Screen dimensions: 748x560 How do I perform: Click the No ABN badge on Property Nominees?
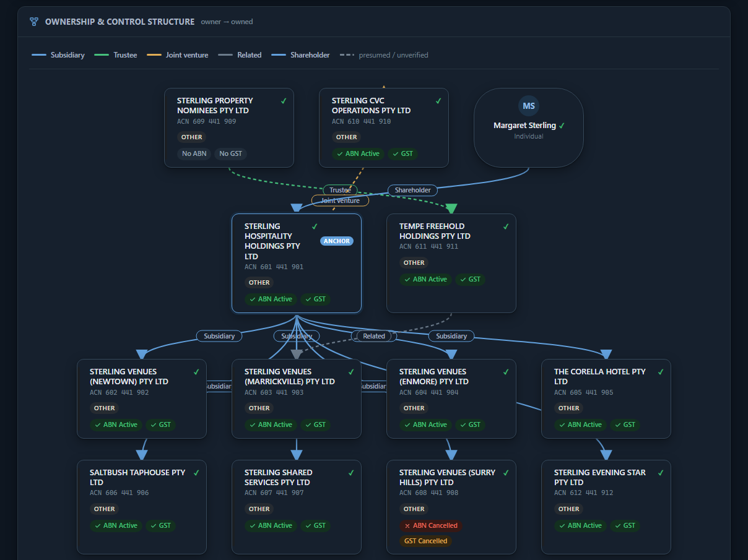(x=194, y=153)
